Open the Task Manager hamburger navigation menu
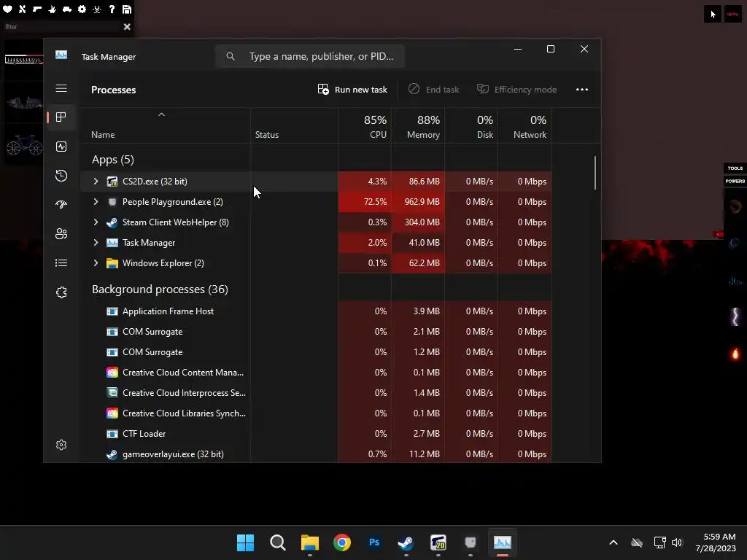Image resolution: width=747 pixels, height=560 pixels. [61, 88]
